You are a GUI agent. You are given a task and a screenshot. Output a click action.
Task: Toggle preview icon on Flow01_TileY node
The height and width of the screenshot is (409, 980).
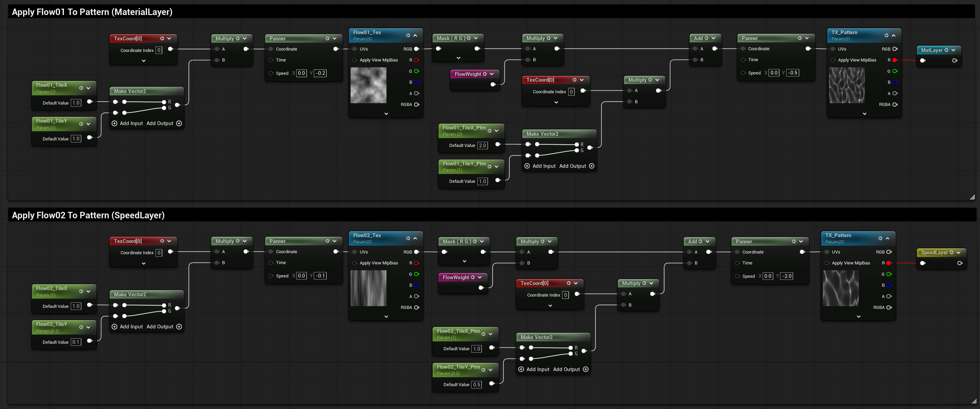click(x=81, y=124)
